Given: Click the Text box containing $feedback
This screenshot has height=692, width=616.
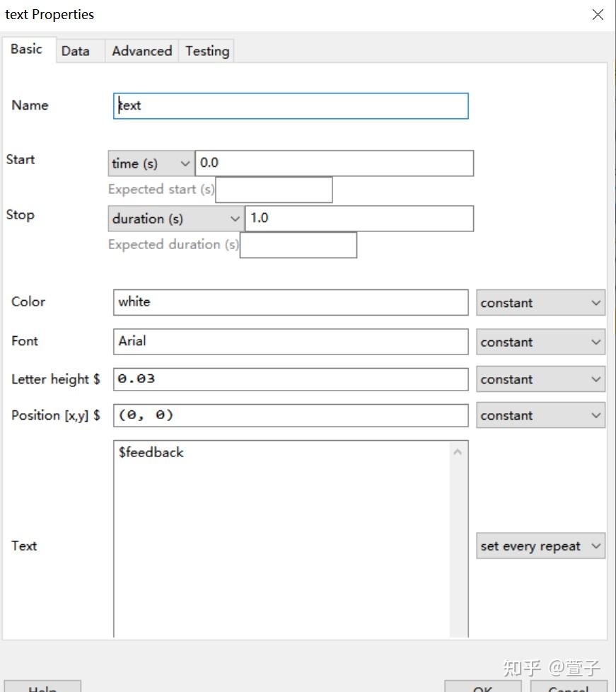Looking at the screenshot, I should pyautogui.click(x=283, y=538).
